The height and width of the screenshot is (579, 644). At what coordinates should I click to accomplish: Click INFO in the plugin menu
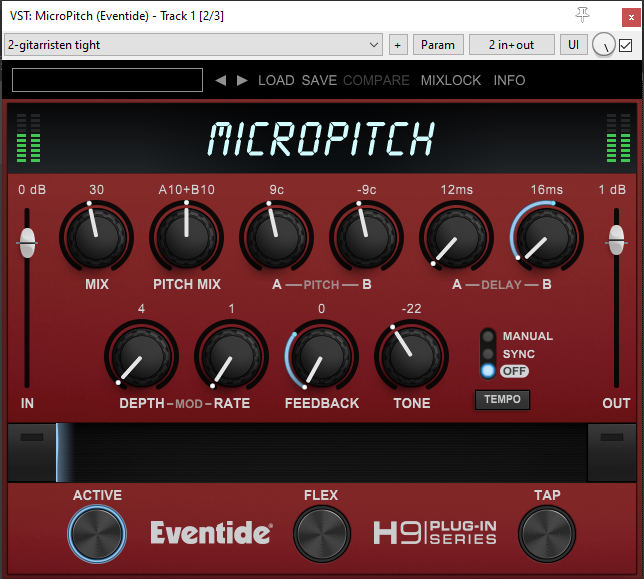pyautogui.click(x=509, y=80)
